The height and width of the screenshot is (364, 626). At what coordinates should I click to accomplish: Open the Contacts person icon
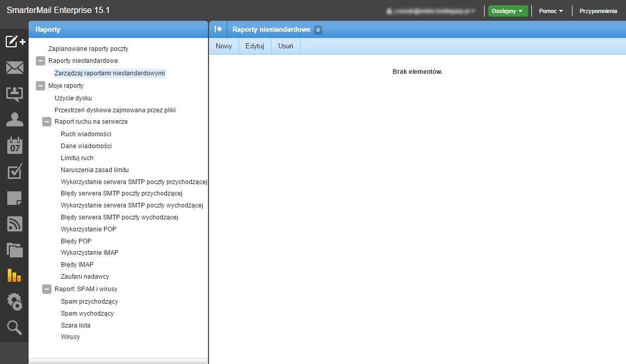tap(15, 120)
